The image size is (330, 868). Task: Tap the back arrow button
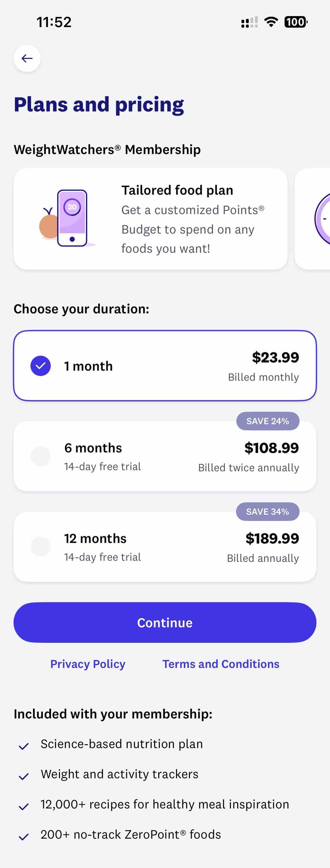[27, 58]
